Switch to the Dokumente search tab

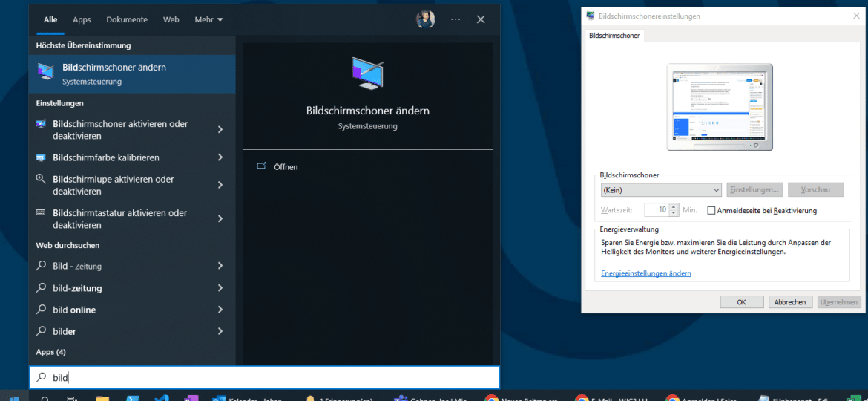[127, 20]
